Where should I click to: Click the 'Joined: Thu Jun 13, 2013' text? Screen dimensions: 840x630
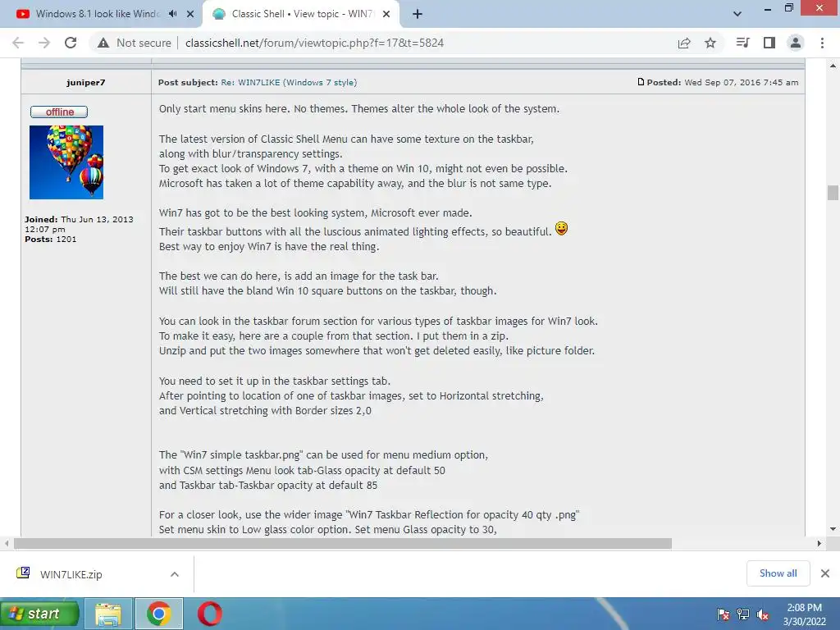[79, 219]
